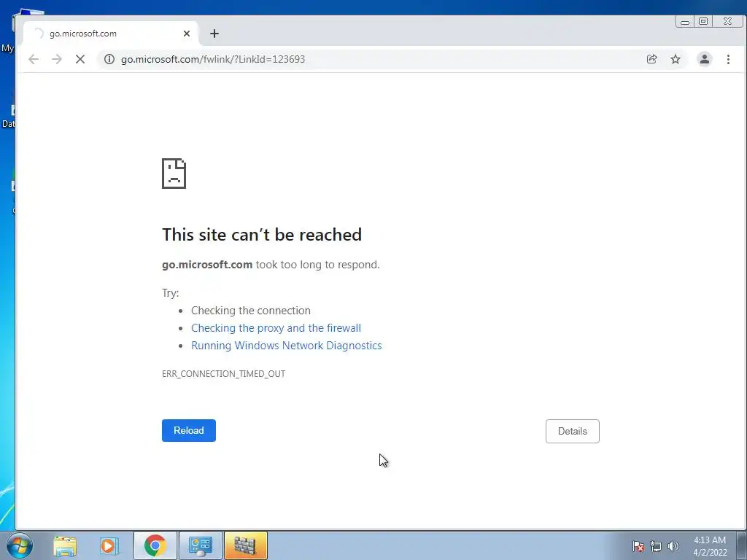Open Checking the proxy and the firewall link
Image resolution: width=747 pixels, height=560 pixels.
(276, 328)
